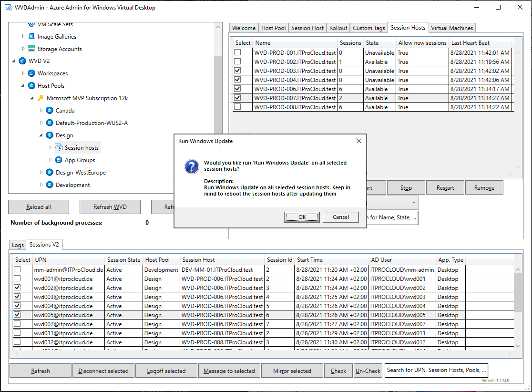Check the wvd007@itprocloud.de session box
The image size is (532, 392).
coord(17,323)
